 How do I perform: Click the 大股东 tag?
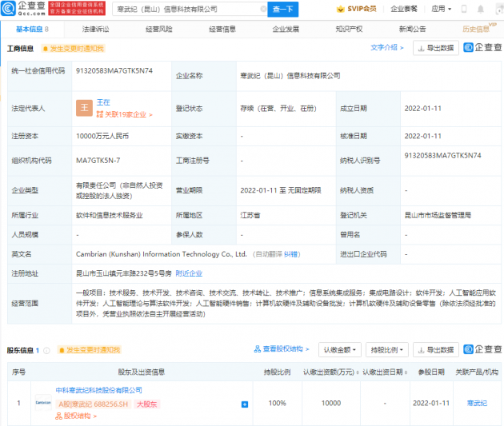147,404
